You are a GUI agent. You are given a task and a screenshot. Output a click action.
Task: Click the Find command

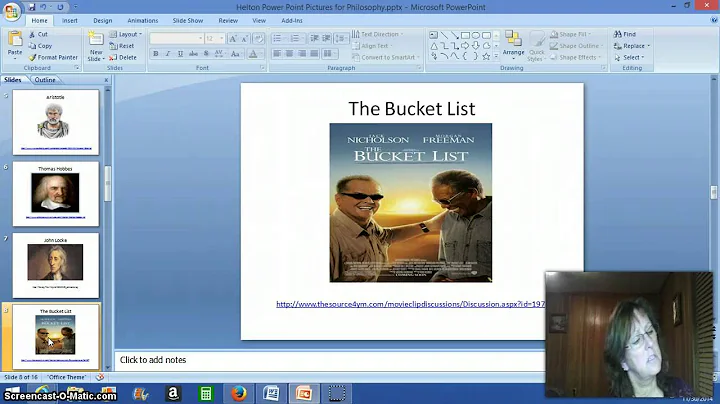pyautogui.click(x=625, y=34)
